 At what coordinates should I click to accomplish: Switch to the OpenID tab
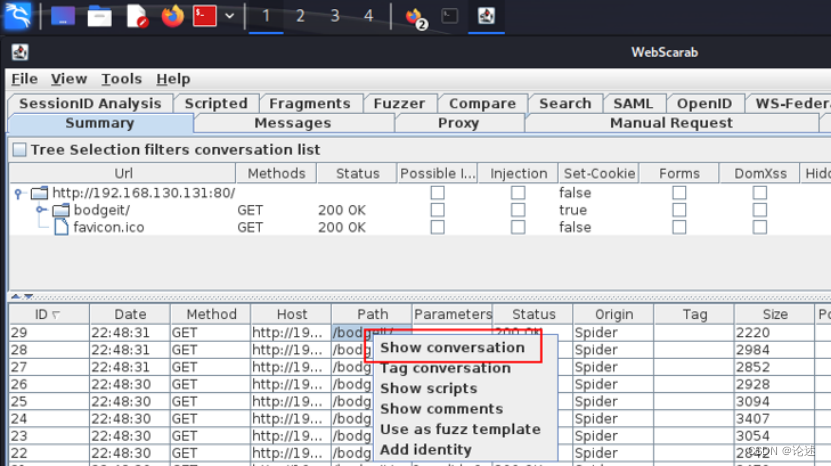704,103
